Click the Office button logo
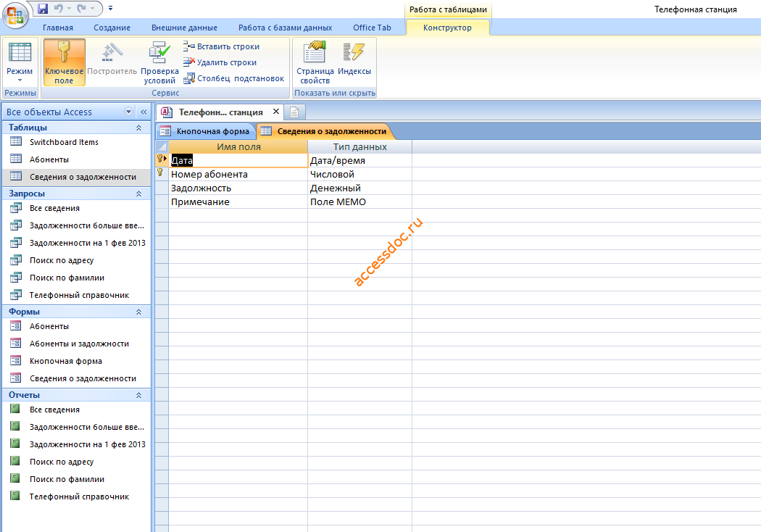 pos(15,14)
